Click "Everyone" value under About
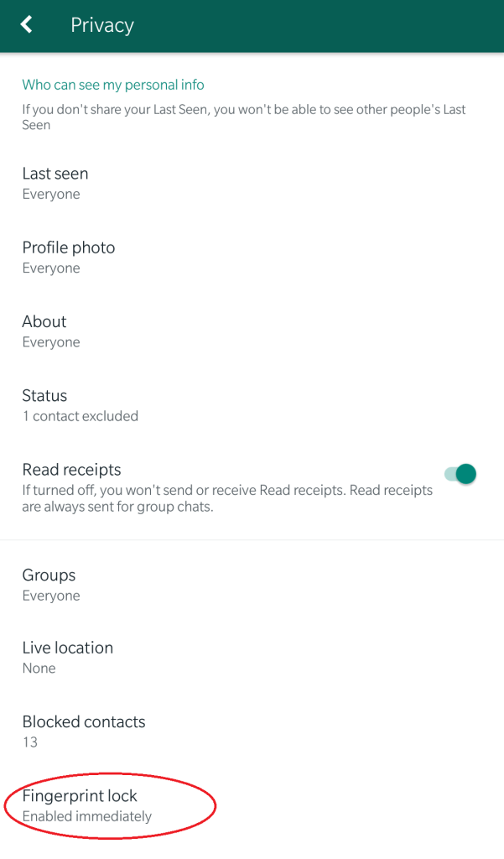The width and height of the screenshot is (504, 859). point(51,342)
